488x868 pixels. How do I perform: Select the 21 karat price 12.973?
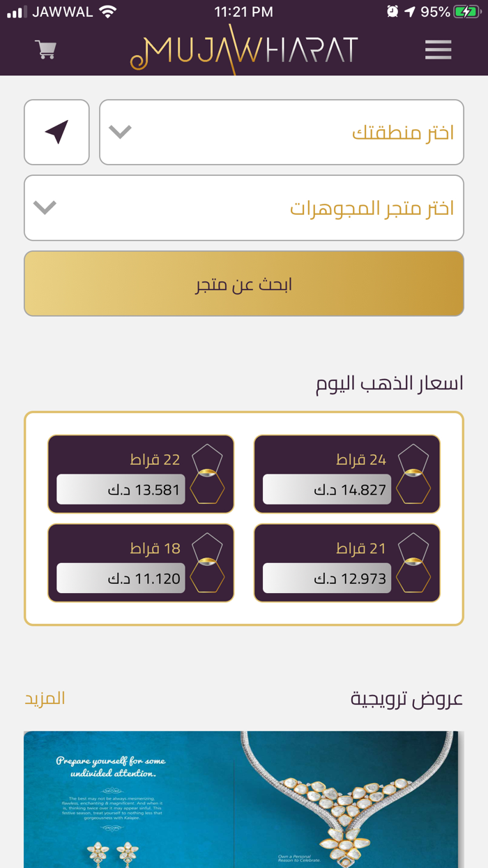pos(326,578)
